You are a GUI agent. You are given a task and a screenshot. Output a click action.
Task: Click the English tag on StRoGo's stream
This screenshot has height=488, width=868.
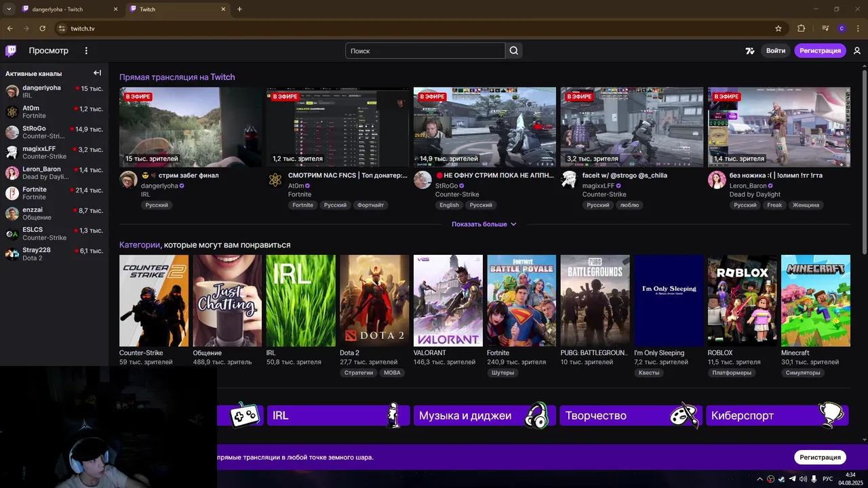click(x=449, y=205)
